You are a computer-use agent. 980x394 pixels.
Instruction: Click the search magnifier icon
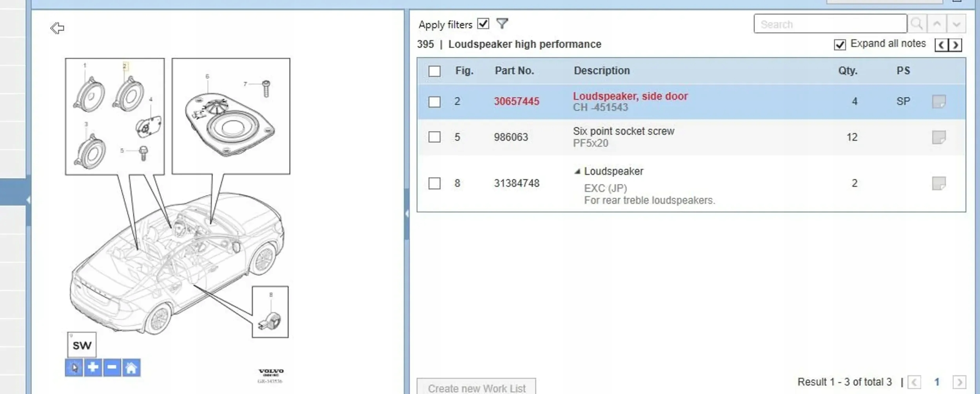(917, 24)
